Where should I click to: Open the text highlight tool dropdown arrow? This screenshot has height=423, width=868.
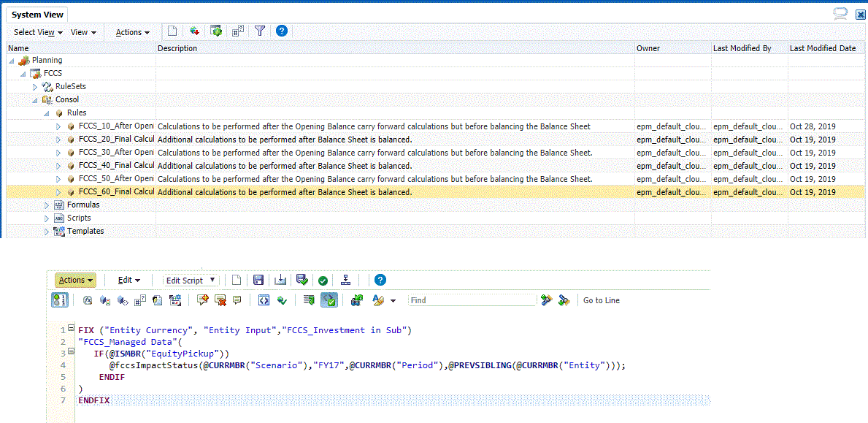tap(393, 301)
